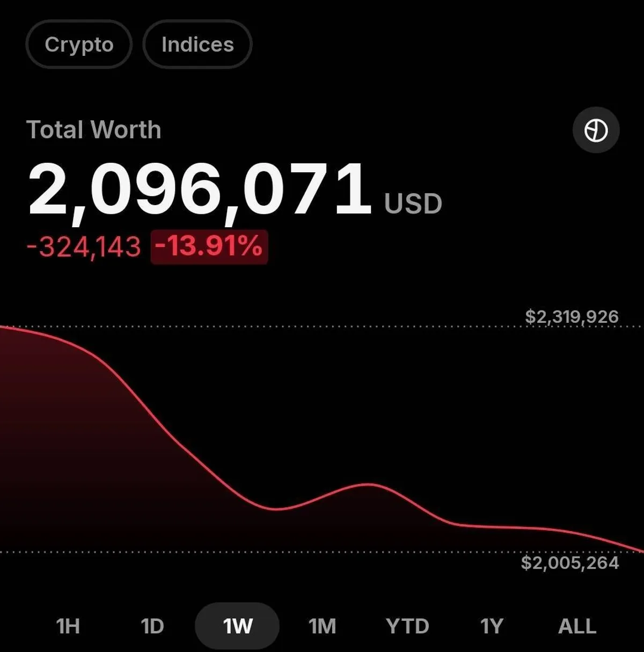The height and width of the screenshot is (652, 644).
Task: Show year-to-date with YTD
Action: pyautogui.click(x=407, y=626)
